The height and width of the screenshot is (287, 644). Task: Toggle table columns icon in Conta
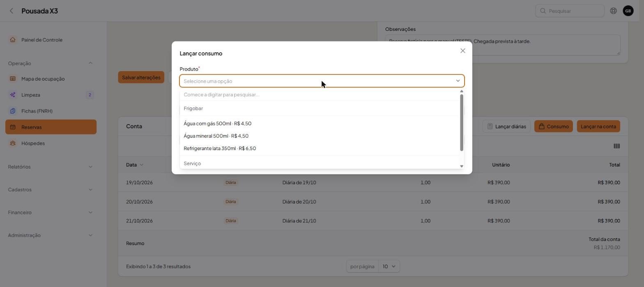[616, 146]
